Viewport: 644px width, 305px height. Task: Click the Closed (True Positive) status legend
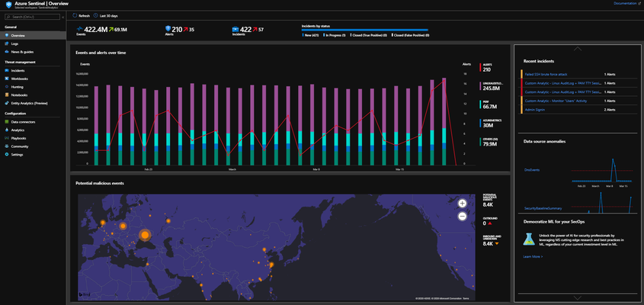[x=368, y=35]
